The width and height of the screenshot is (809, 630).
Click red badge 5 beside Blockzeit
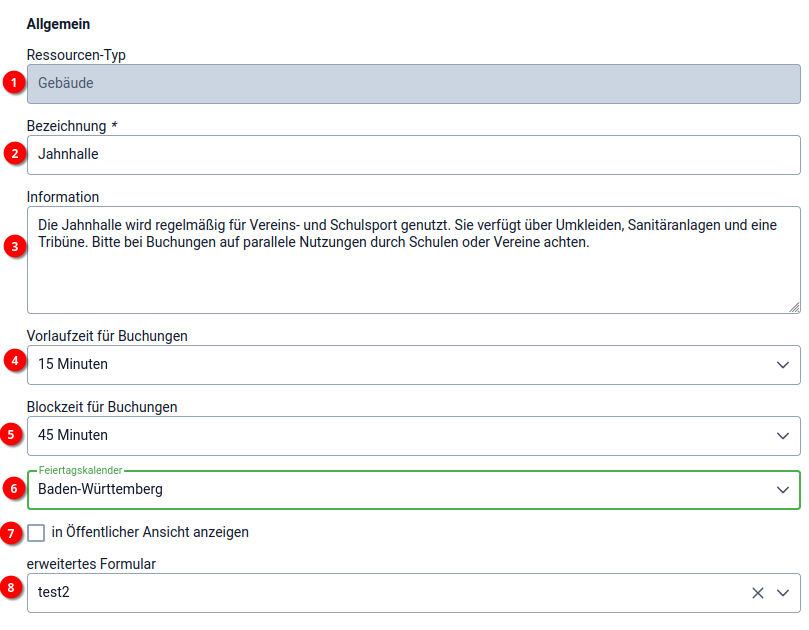(13, 435)
